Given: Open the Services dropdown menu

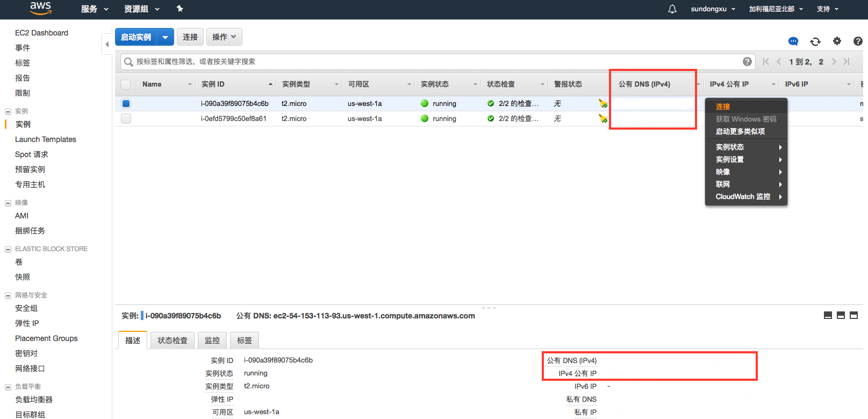Looking at the screenshot, I should (95, 9).
